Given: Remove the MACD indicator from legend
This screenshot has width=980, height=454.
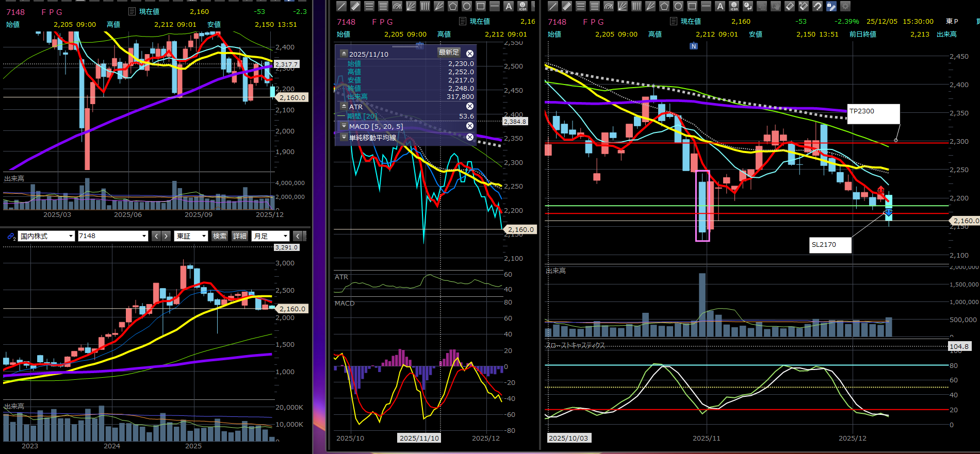Looking at the screenshot, I should point(470,126).
